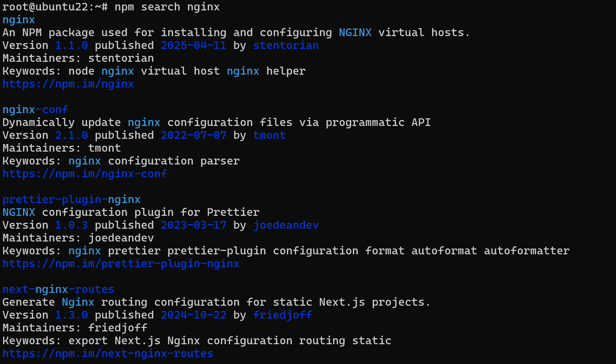Screen dimensions: 616x364
Task: Open the https://npm.im/next-nginx-routes link
Action: coord(108,354)
